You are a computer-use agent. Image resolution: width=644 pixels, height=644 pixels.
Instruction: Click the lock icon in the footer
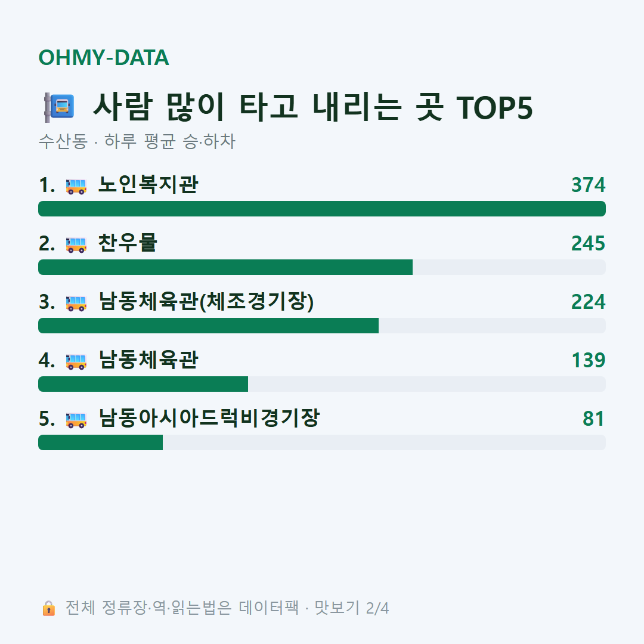click(x=49, y=608)
